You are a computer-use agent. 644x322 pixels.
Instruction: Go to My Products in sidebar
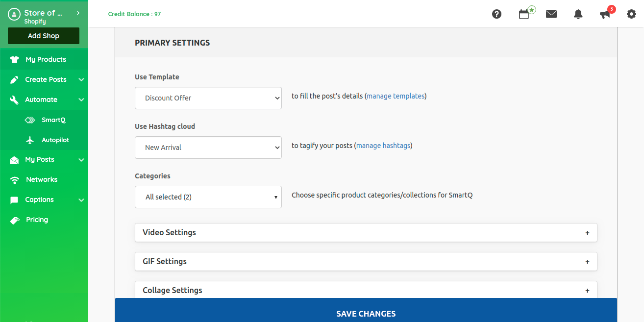tap(46, 59)
